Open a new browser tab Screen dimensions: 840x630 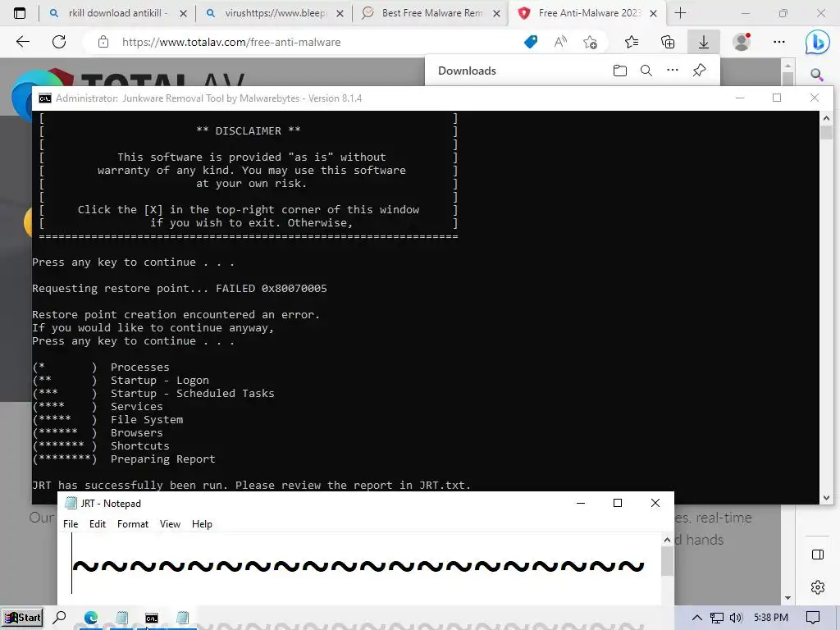(x=680, y=13)
